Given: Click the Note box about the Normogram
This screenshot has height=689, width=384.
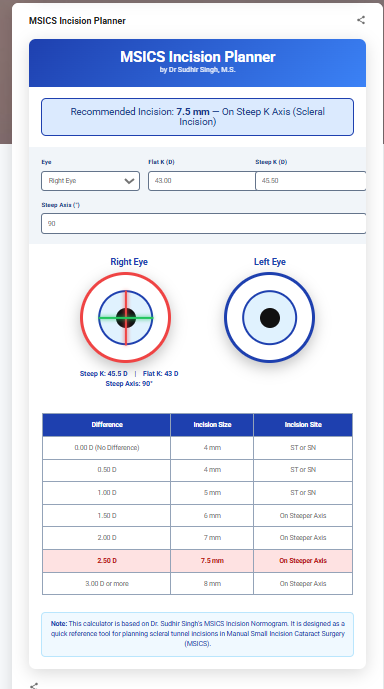Looking at the screenshot, I should 197,634.
